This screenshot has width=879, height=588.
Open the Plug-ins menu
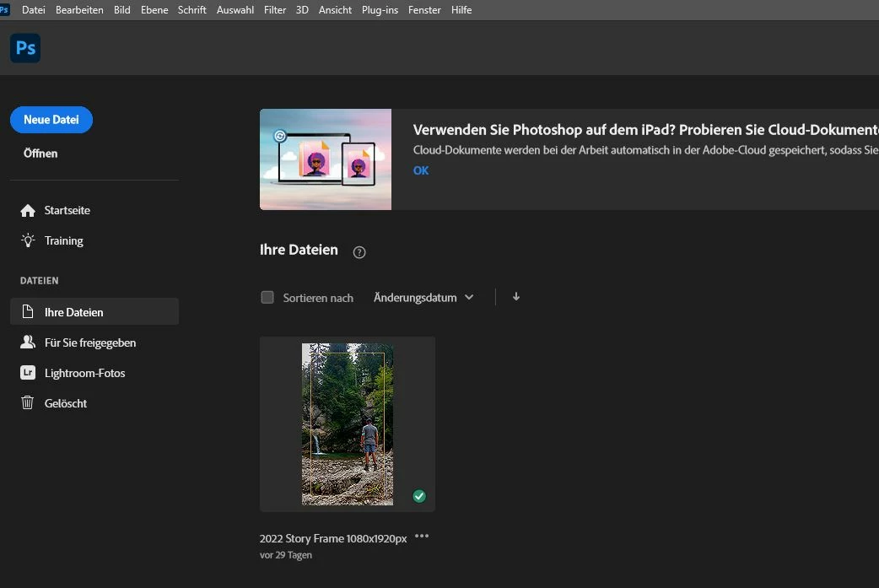click(380, 10)
